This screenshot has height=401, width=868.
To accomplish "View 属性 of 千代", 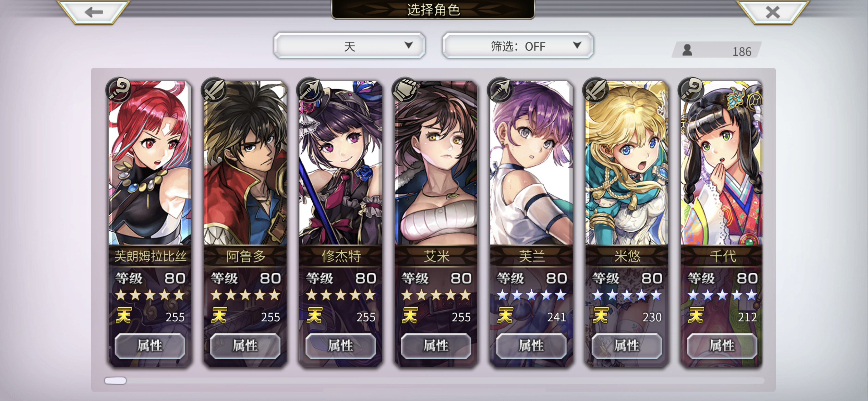I will (722, 346).
